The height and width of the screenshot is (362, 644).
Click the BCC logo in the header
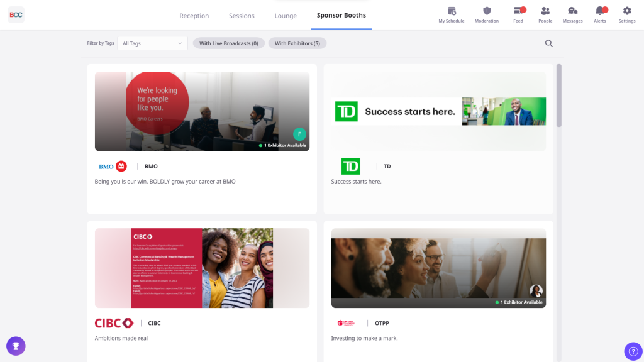tap(16, 15)
